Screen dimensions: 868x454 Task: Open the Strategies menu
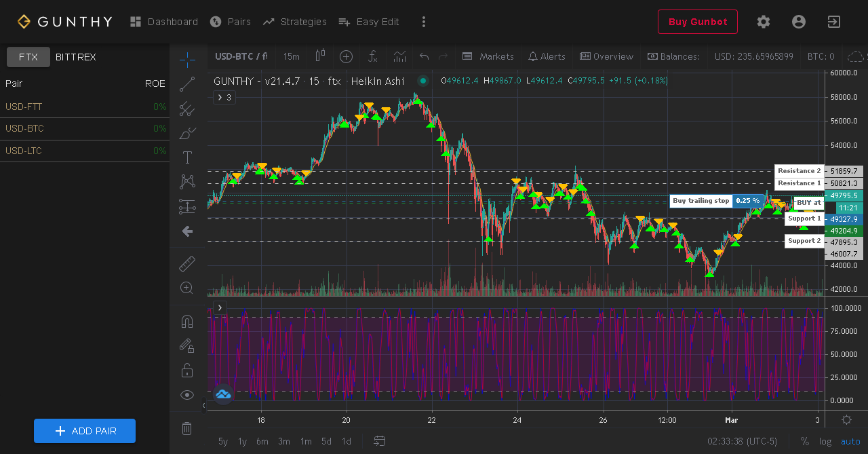(x=294, y=22)
